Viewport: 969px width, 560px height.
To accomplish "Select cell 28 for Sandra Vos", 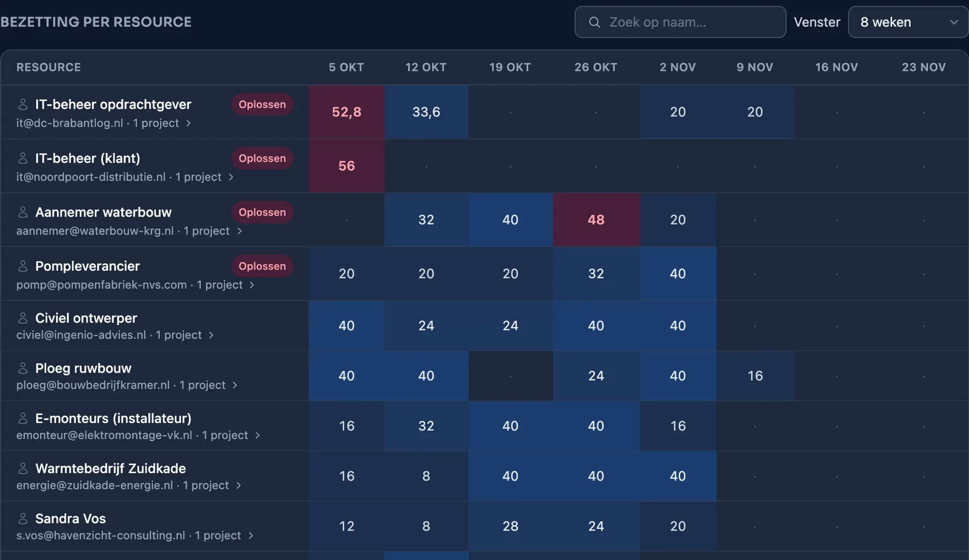I will [510, 526].
